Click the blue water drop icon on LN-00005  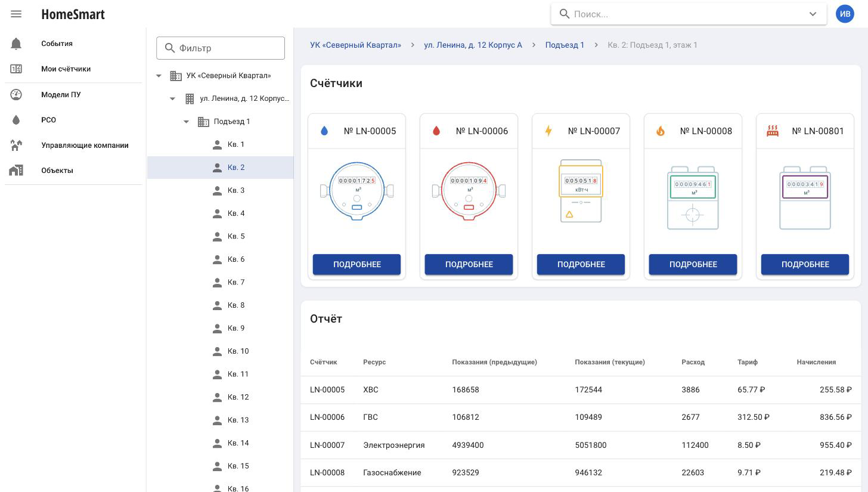pyautogui.click(x=324, y=131)
